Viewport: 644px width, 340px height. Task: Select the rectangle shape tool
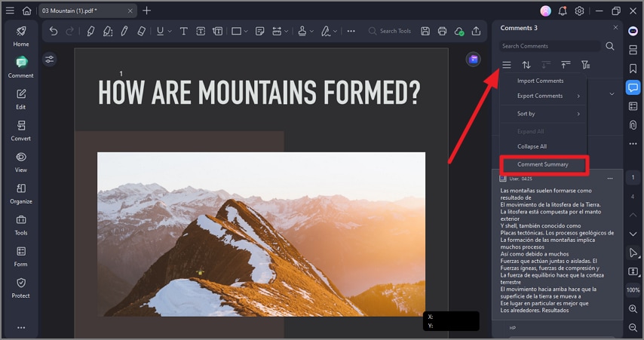click(237, 31)
